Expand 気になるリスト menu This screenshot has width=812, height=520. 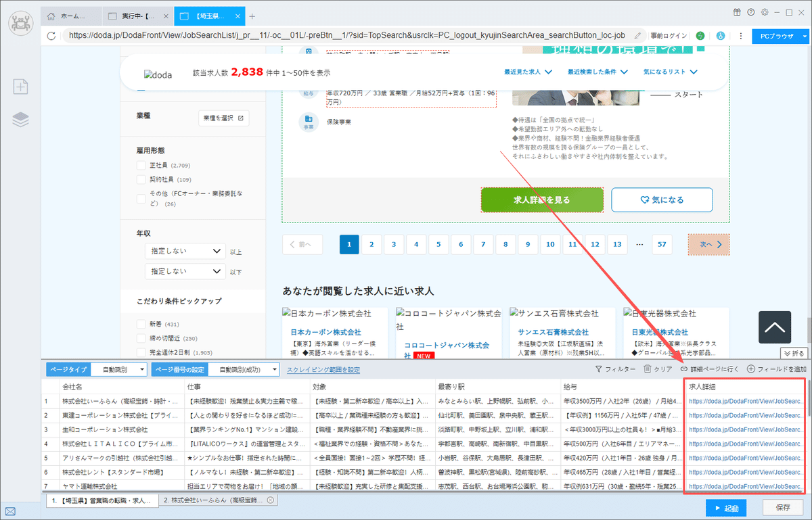[x=671, y=72]
